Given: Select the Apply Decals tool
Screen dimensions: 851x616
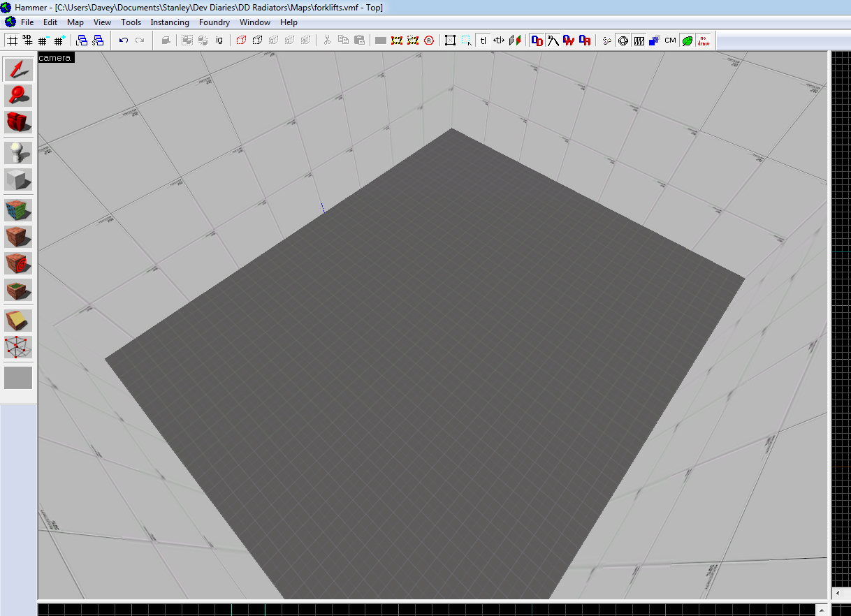Looking at the screenshot, I should (x=18, y=263).
